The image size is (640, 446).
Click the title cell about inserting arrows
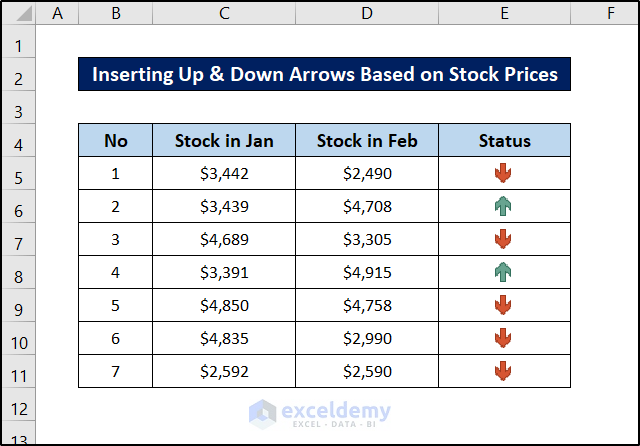324,75
